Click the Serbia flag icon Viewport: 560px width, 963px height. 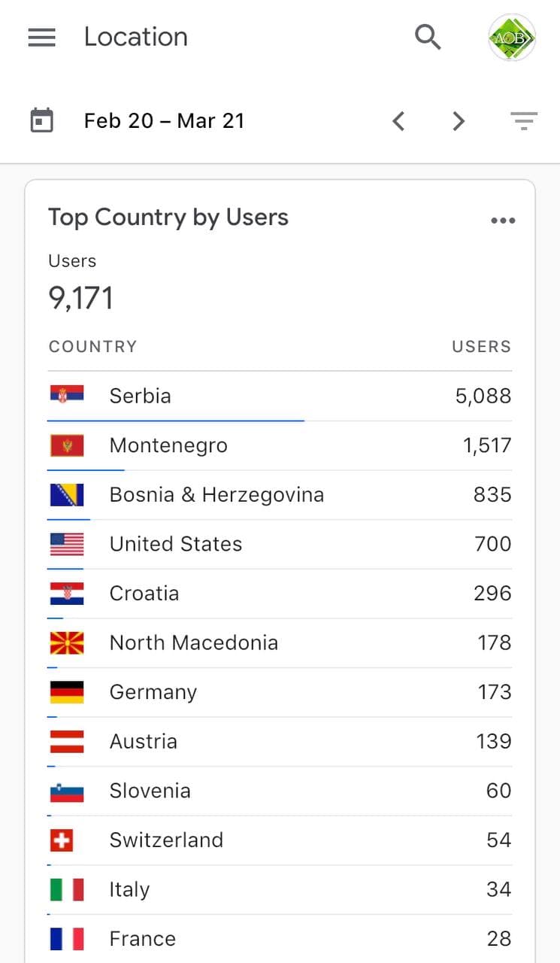[67, 395]
